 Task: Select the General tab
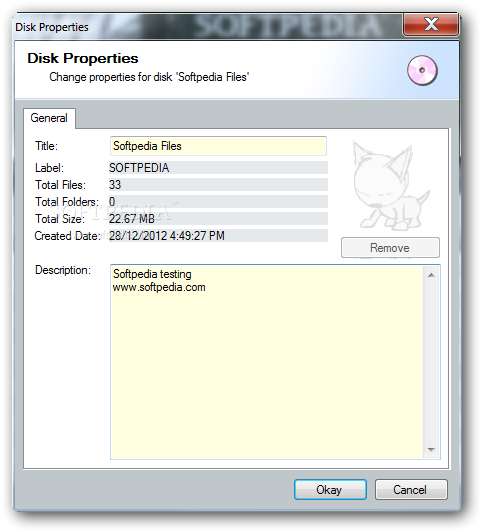(x=49, y=118)
